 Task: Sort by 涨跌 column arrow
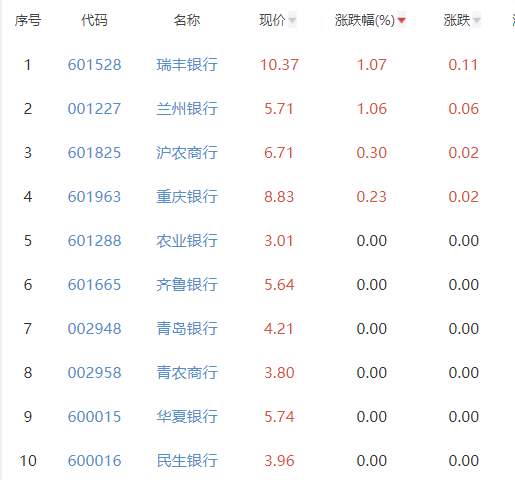point(477,21)
